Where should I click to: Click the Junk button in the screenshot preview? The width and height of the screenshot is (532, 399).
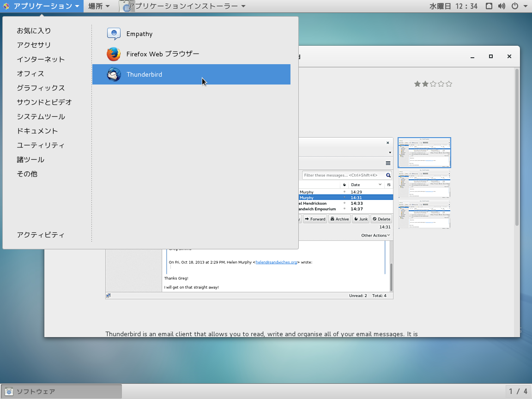tap(361, 219)
